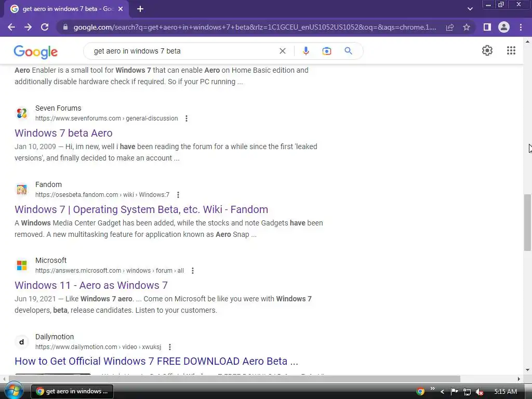Reload the Google search page
The image size is (532, 399).
(x=45, y=27)
